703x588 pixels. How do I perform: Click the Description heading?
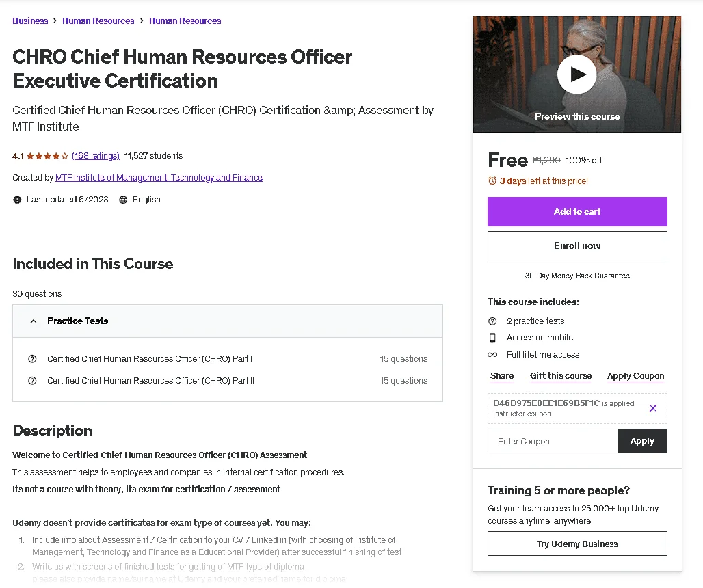(53, 430)
